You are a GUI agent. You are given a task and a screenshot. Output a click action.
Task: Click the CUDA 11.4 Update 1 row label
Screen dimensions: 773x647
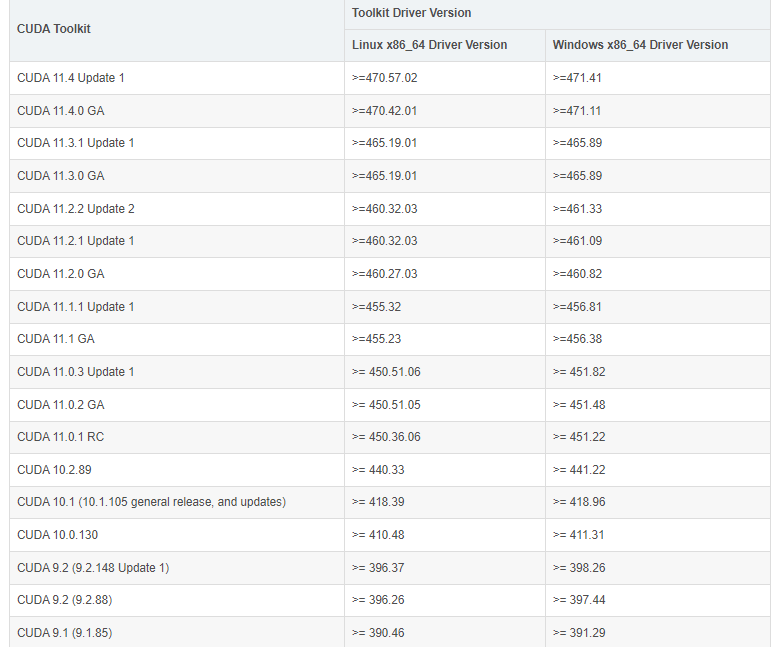pyautogui.click(x=70, y=78)
